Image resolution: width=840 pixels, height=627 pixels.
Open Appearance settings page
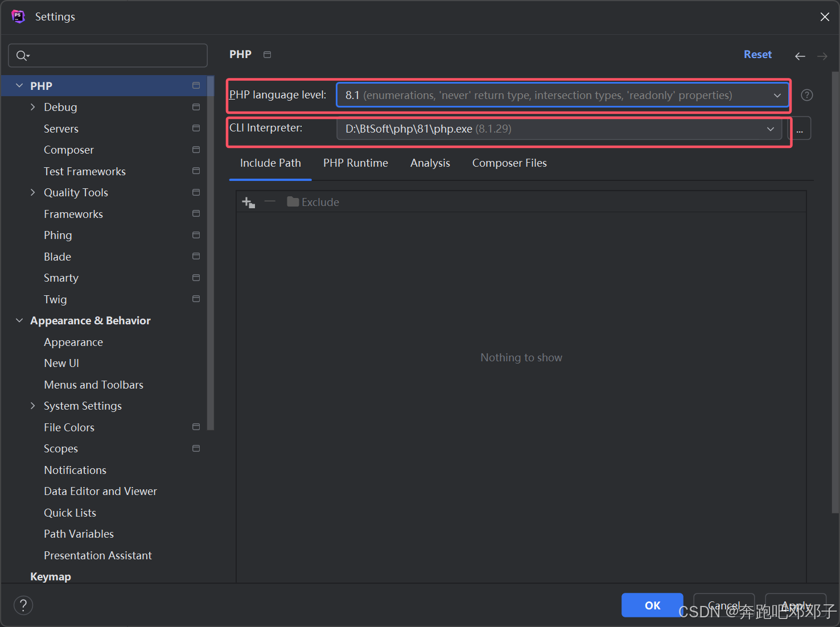tap(73, 342)
